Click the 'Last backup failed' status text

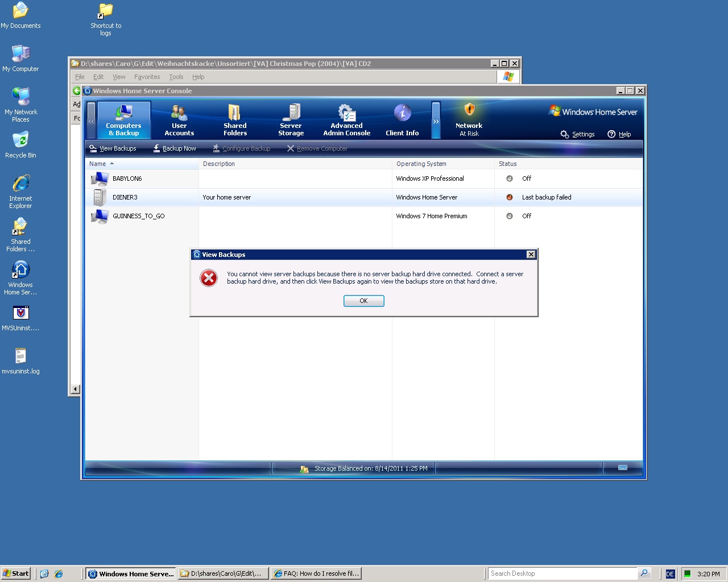click(x=547, y=197)
